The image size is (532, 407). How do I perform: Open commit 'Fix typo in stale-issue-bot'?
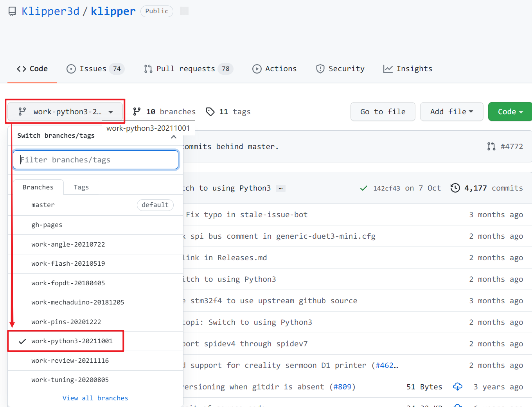(x=247, y=214)
